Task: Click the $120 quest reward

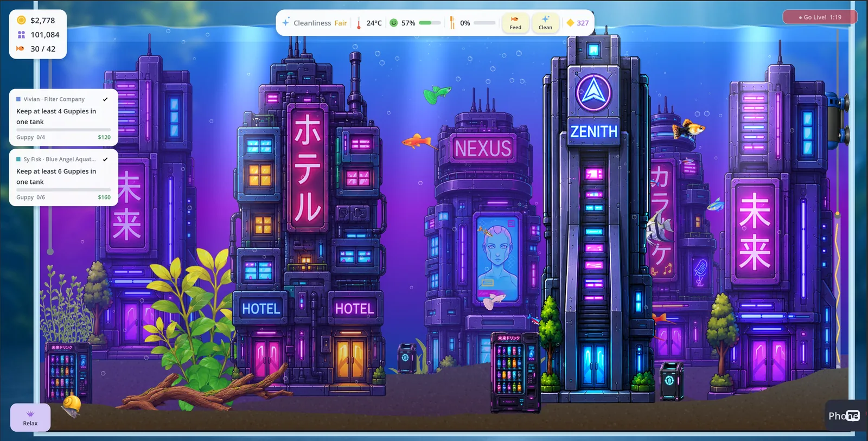Action: click(104, 137)
